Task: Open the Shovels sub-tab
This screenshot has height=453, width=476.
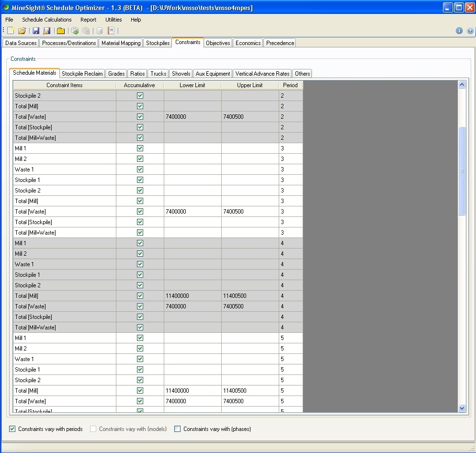Action: click(181, 73)
